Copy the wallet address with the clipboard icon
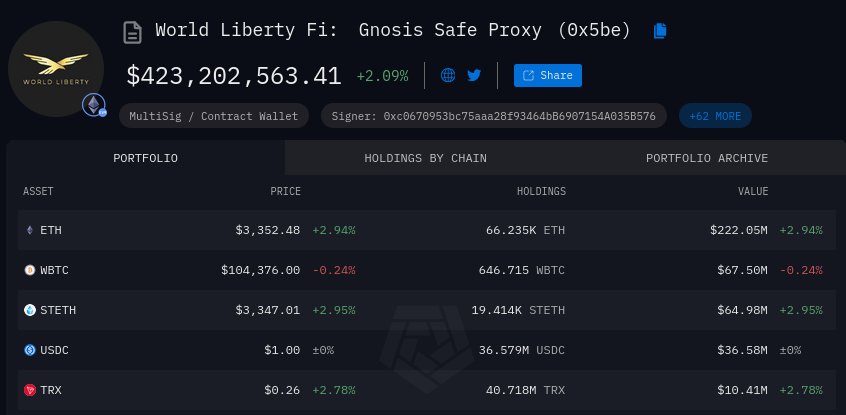This screenshot has width=846, height=415. click(660, 31)
